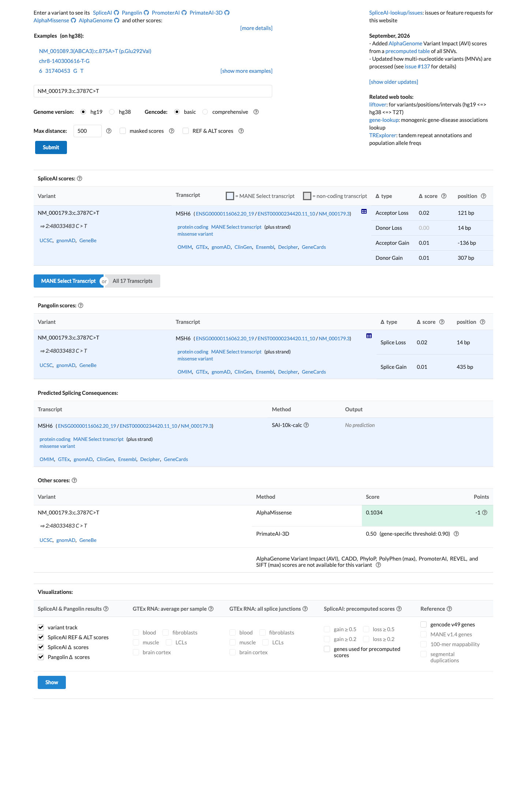Open the liftover tool link
Image resolution: width=532 pixels, height=805 pixels.
[378, 105]
